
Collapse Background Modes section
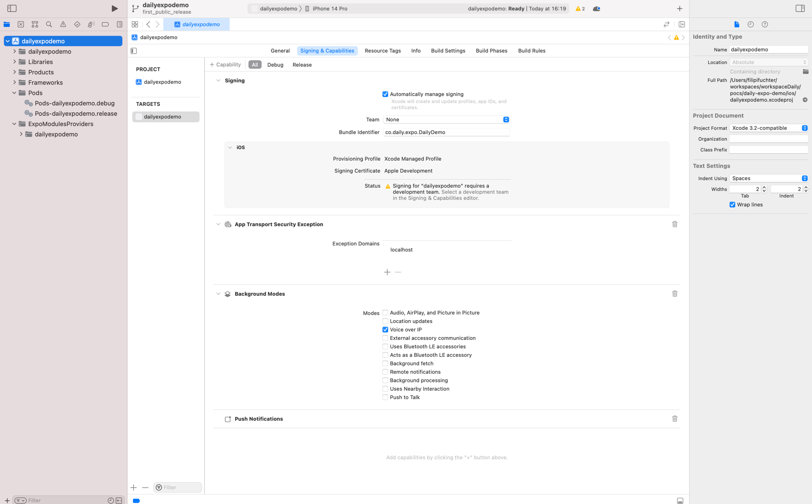pyautogui.click(x=218, y=294)
